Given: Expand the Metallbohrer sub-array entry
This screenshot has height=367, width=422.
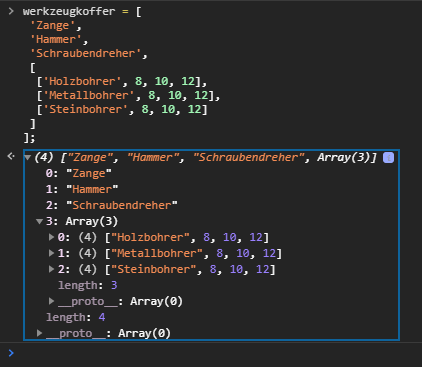Looking at the screenshot, I should click(51, 253).
